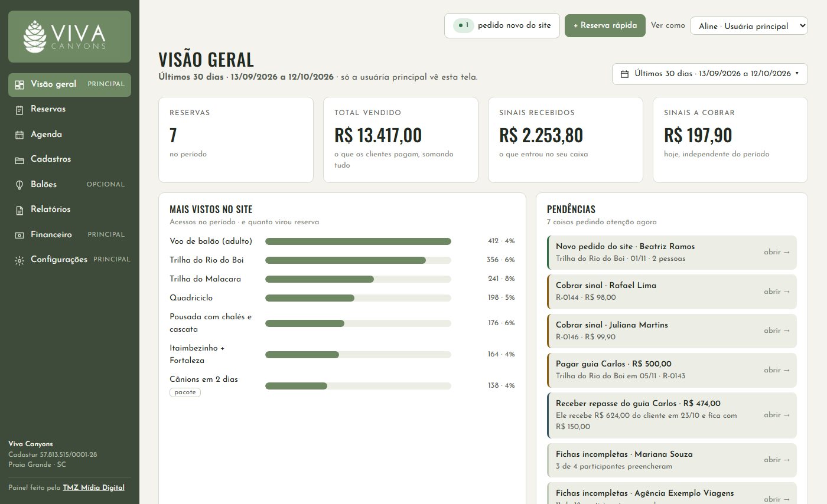Click the Financeiro money icon
Viewport: 827px width, 504px height.
(19, 235)
